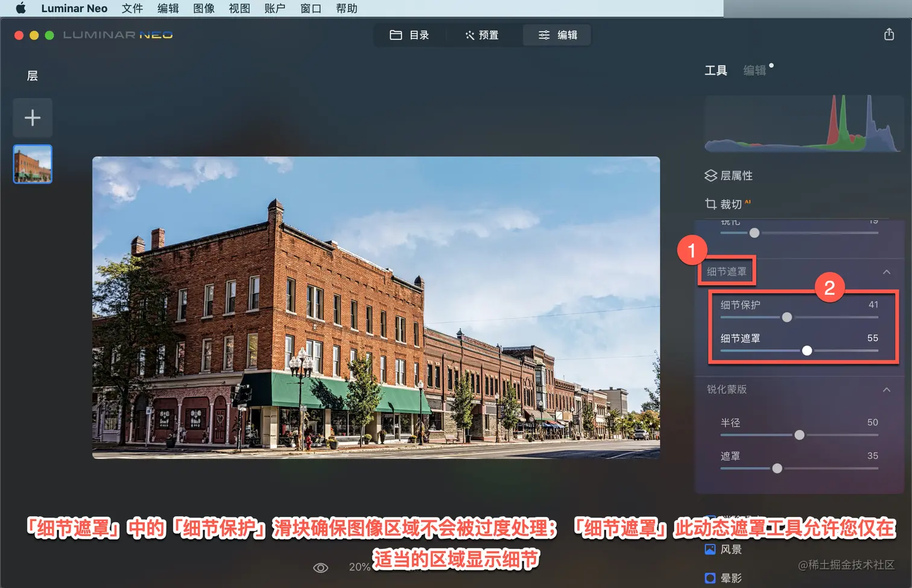Open the 窗口 menu
This screenshot has width=912, height=588.
pyautogui.click(x=311, y=8)
